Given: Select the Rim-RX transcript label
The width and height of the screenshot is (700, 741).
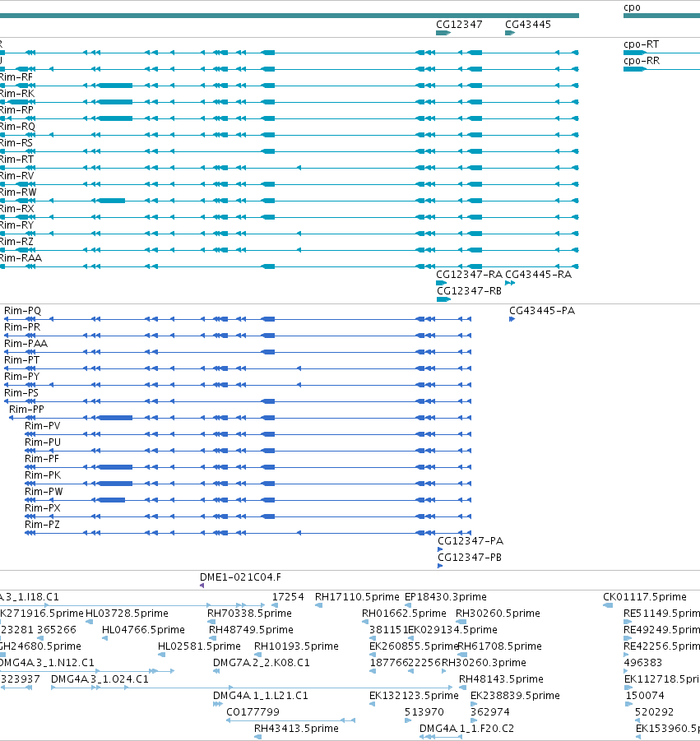Looking at the screenshot, I should 17,209.
